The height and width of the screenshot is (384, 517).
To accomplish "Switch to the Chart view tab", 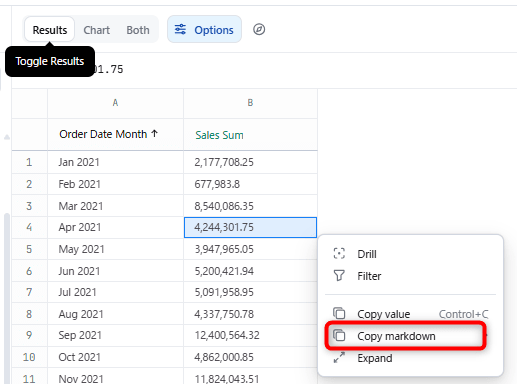I will [x=96, y=30].
